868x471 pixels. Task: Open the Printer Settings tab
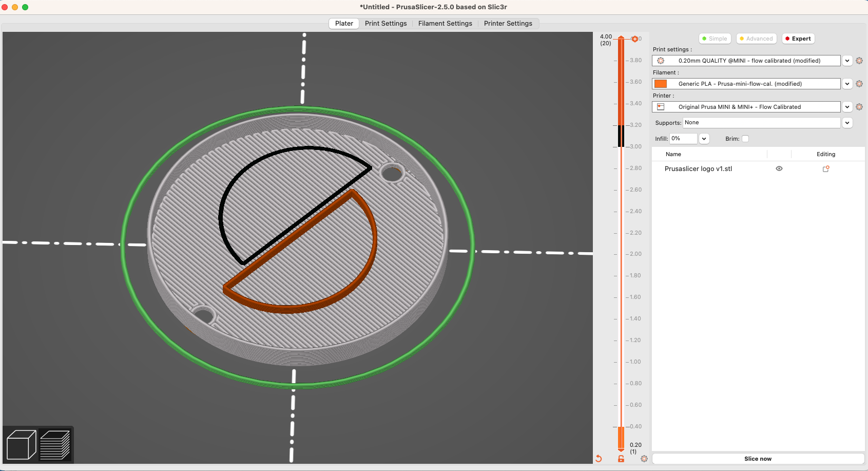508,24
